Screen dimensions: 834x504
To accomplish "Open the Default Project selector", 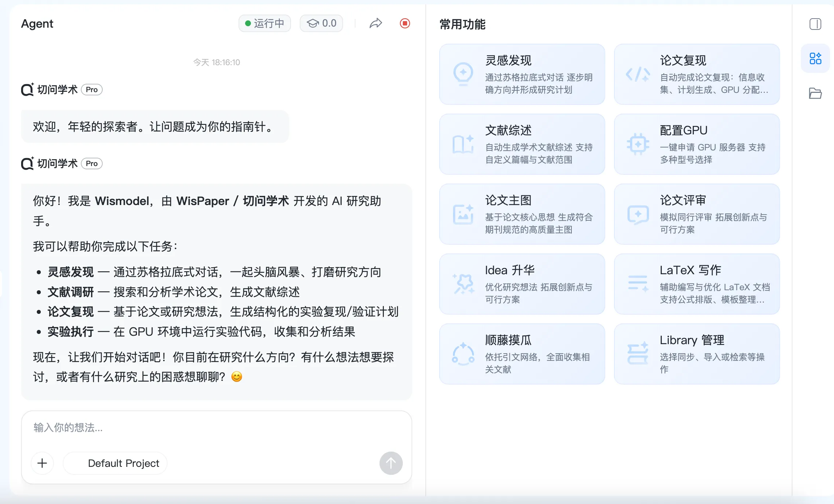I will pos(115,463).
